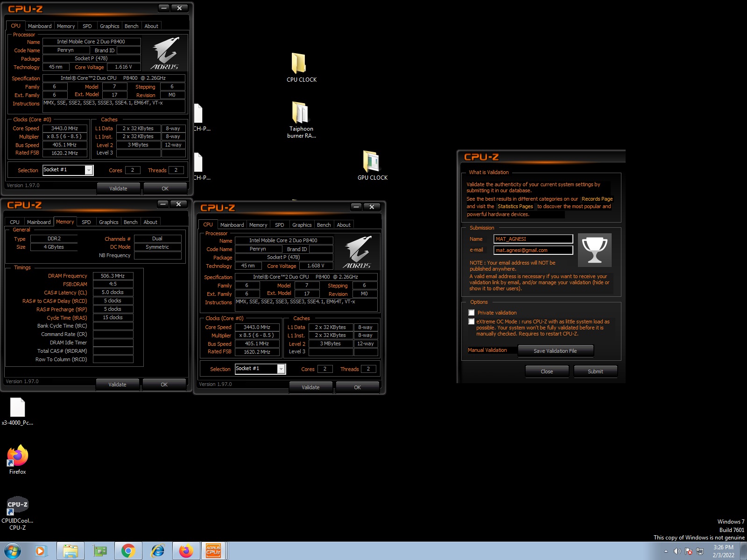Open About tab in middle CPU-Z window
The image size is (747, 560).
[x=344, y=225]
